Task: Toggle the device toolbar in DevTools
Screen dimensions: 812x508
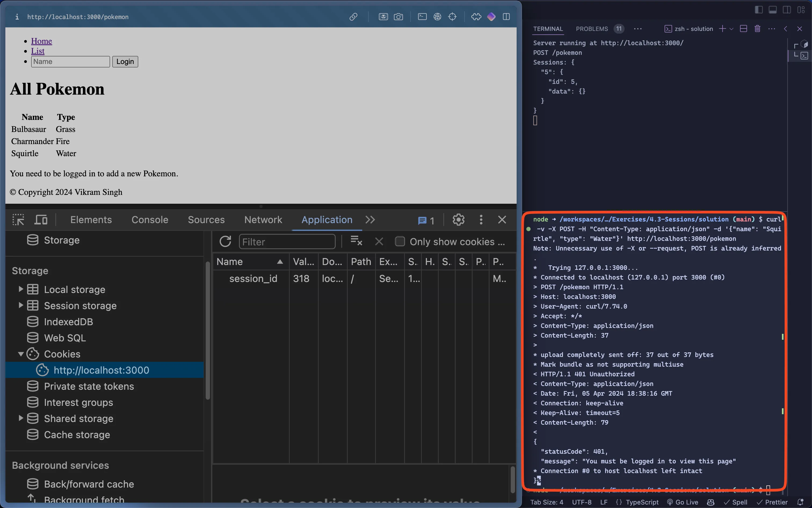Action: point(41,220)
